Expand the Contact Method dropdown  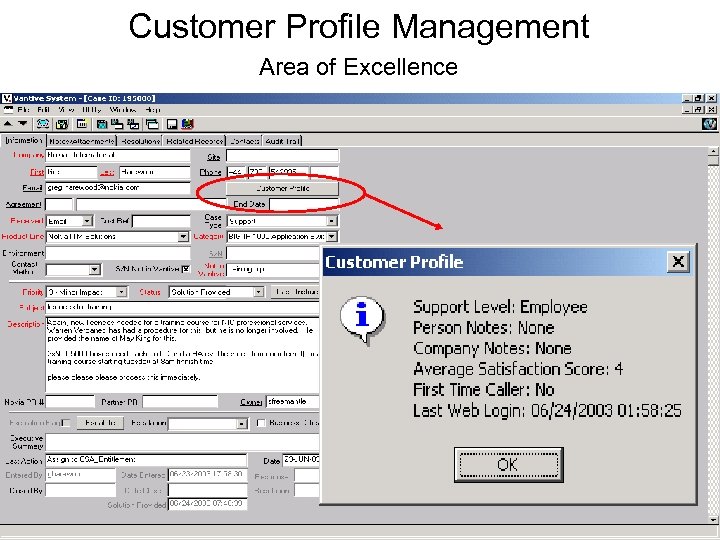point(95,270)
